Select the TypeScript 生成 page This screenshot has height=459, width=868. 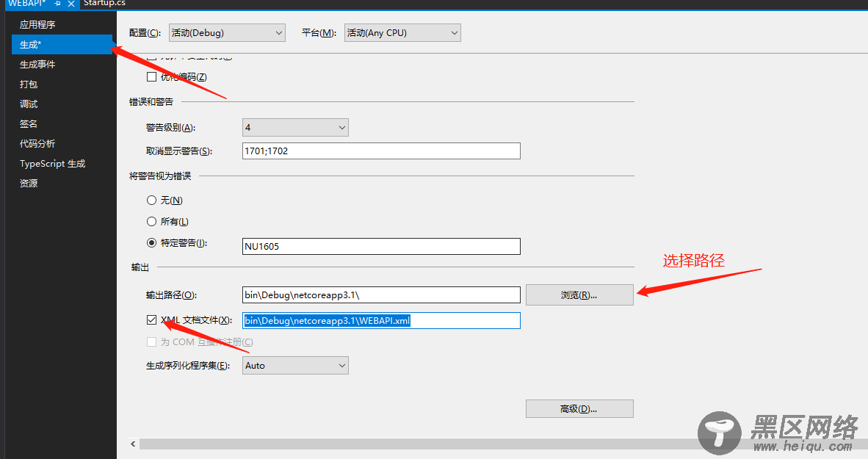53,164
